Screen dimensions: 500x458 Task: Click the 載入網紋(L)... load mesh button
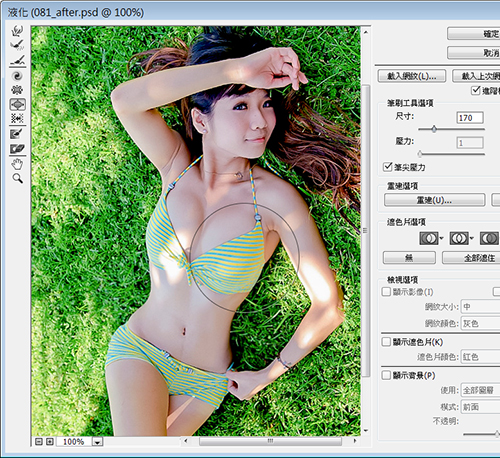click(x=412, y=76)
